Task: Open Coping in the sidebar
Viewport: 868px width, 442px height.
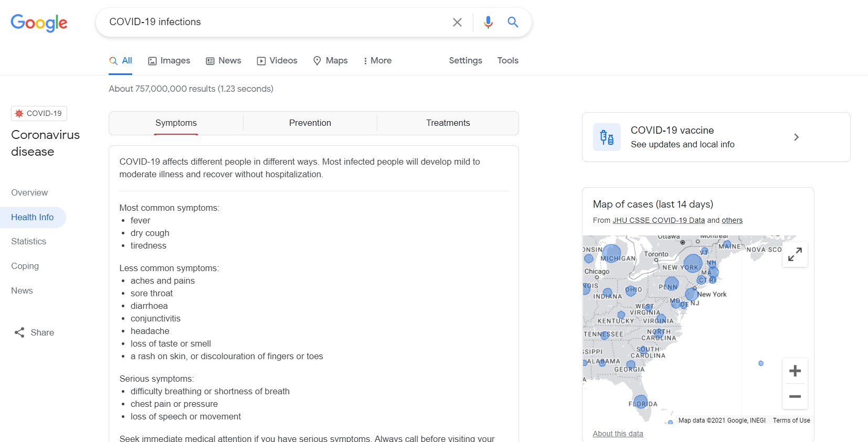Action: tap(25, 266)
